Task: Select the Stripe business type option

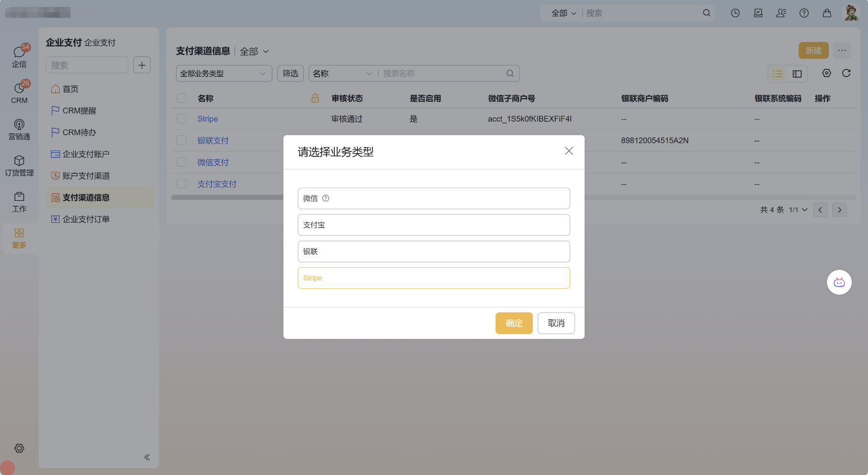Action: 434,278
